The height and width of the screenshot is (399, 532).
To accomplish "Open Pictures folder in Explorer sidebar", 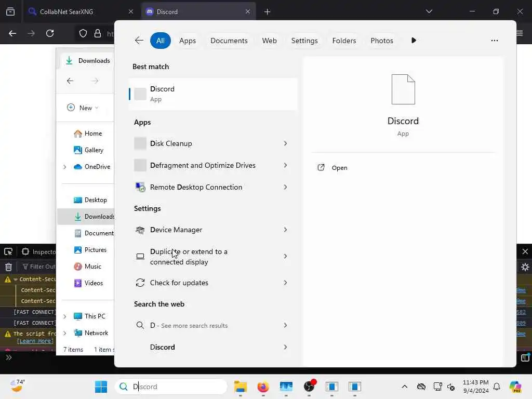I will coord(90,250).
